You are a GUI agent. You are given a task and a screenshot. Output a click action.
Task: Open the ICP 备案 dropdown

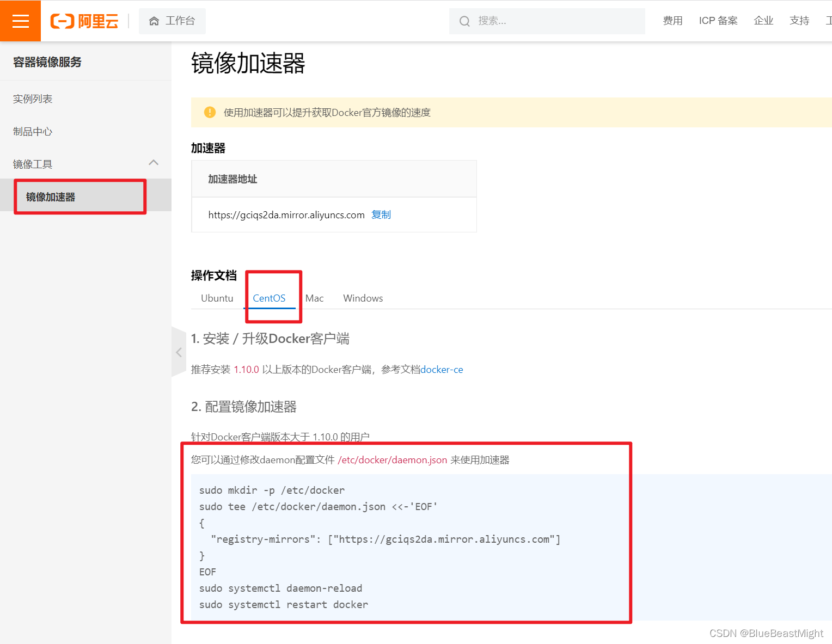(718, 21)
